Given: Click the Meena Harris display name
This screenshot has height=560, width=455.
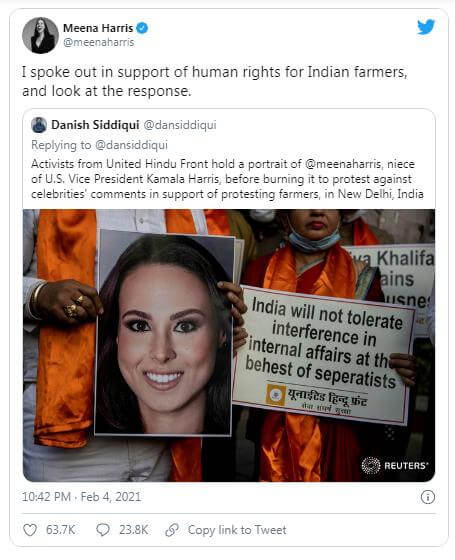Looking at the screenshot, I should [x=98, y=28].
